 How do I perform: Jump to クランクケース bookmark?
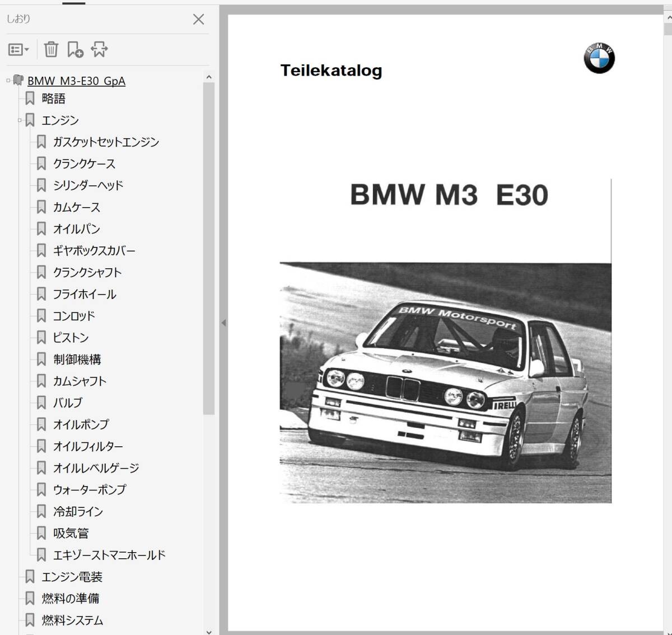84,164
